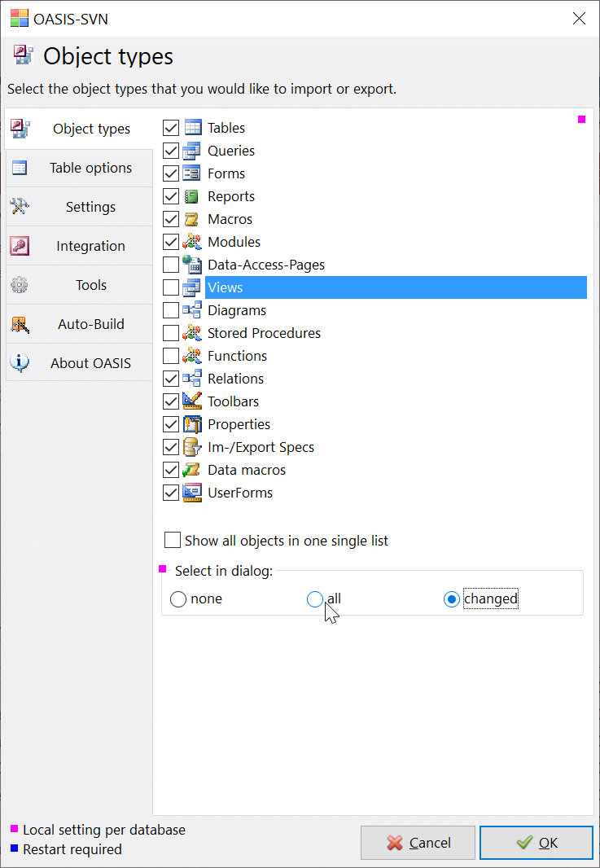Uncheck the Modules checkbox
Screen dimensions: 600x868
171,242
